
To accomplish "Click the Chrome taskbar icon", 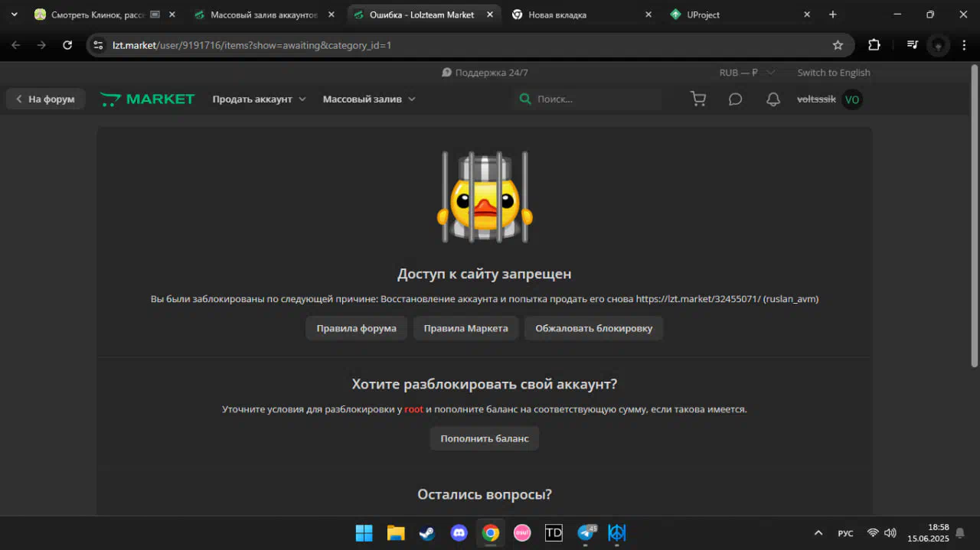I will pyautogui.click(x=491, y=532).
